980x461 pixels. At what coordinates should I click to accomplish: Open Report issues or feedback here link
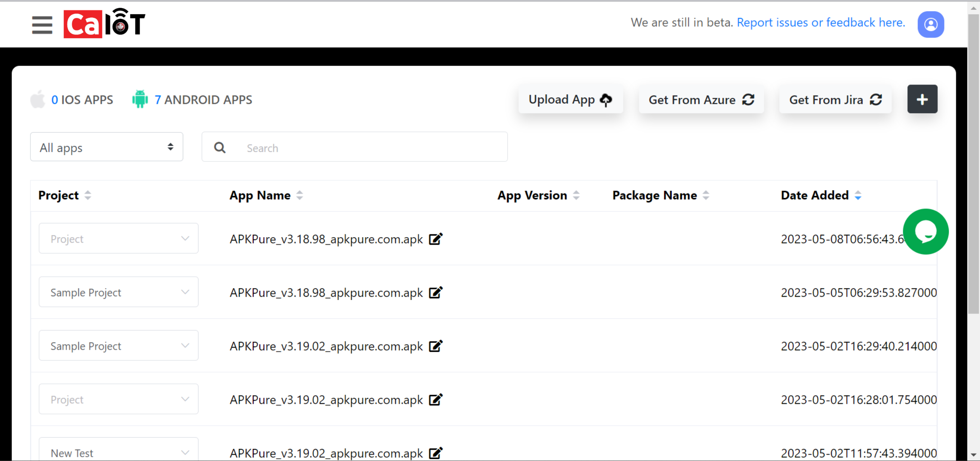(821, 23)
